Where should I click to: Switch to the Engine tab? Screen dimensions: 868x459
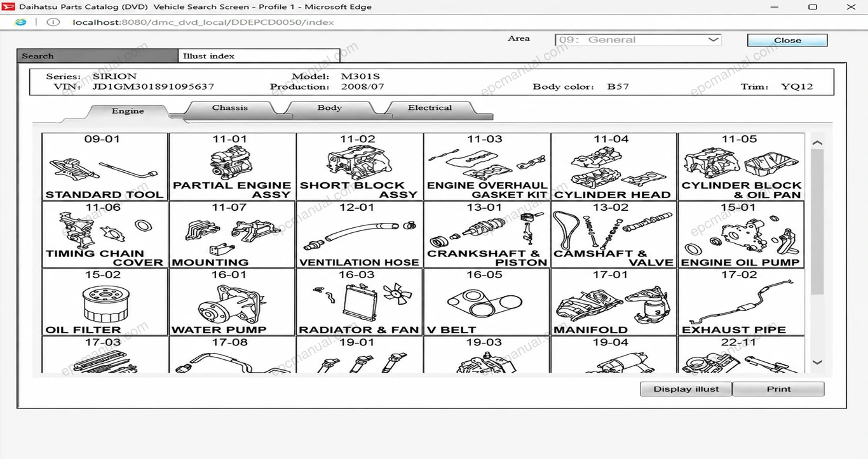128,111
